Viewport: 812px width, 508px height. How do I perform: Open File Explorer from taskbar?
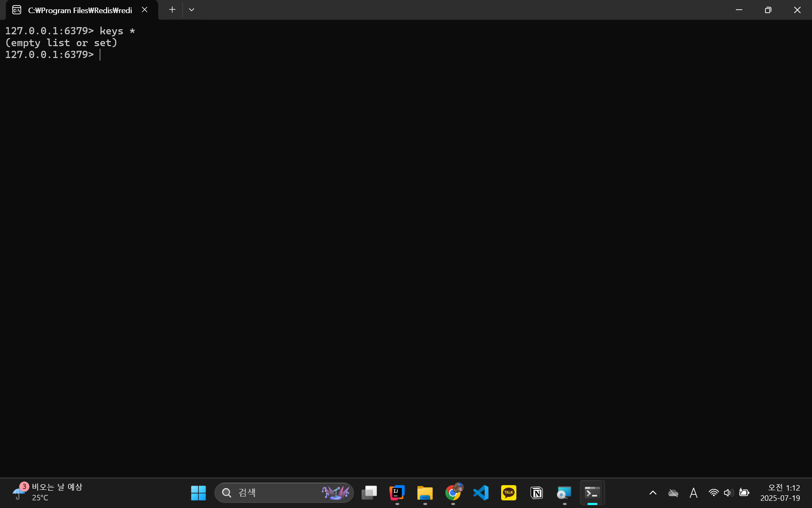pos(425,493)
